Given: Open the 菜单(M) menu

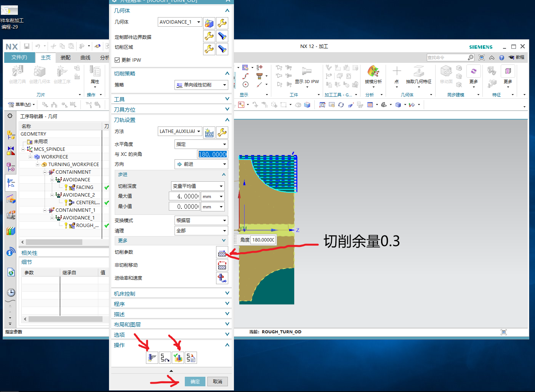Looking at the screenshot, I should (x=22, y=104).
